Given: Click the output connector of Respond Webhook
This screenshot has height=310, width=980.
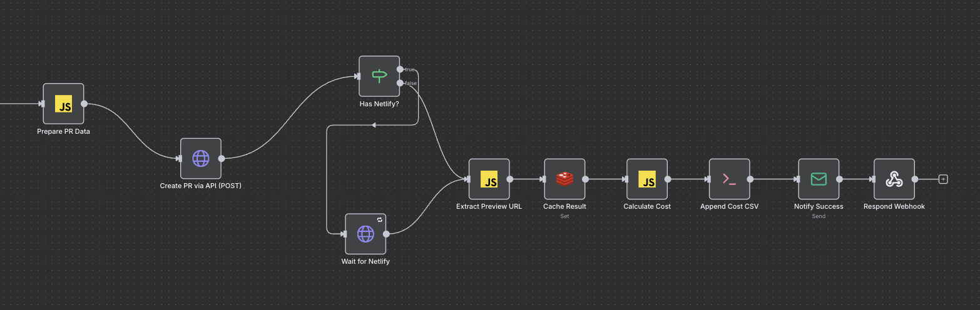Looking at the screenshot, I should point(915,179).
